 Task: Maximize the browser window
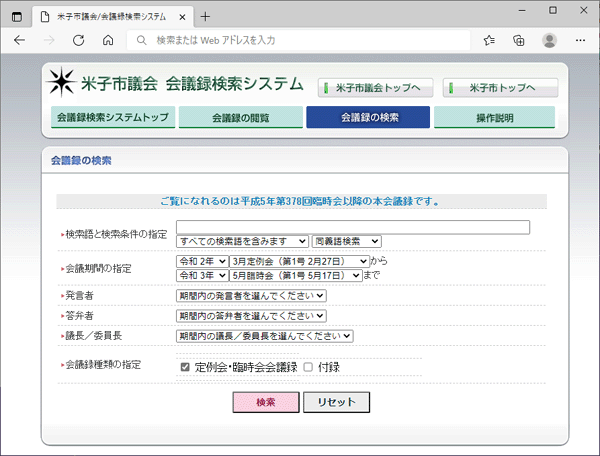[x=553, y=10]
